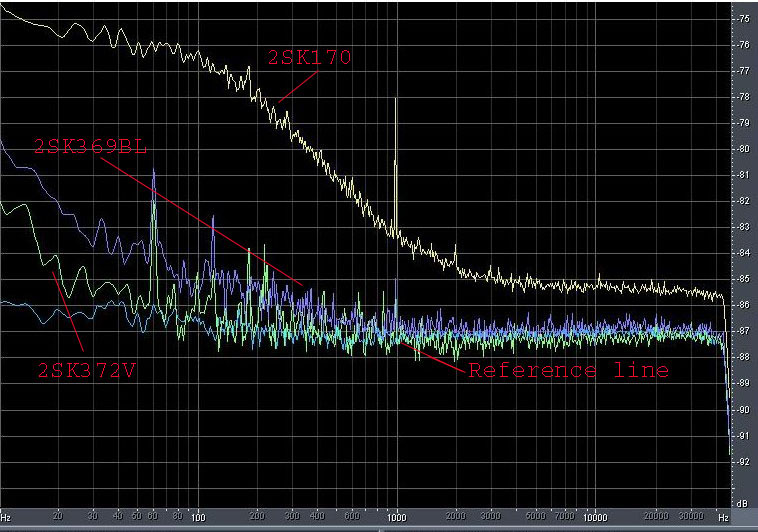Pick the 400 frequency axis value
Viewport: 758px width, 532px height.
(317, 516)
